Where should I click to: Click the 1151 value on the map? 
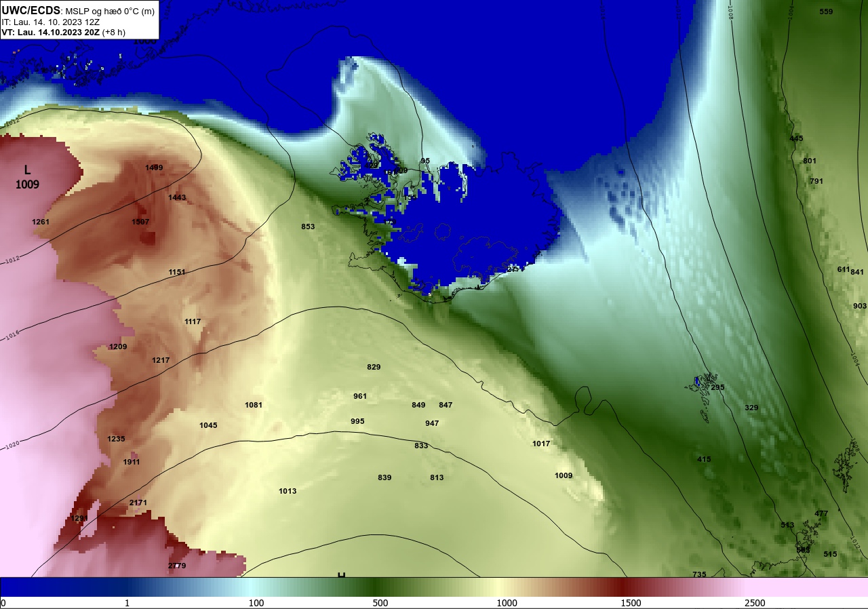click(x=177, y=272)
